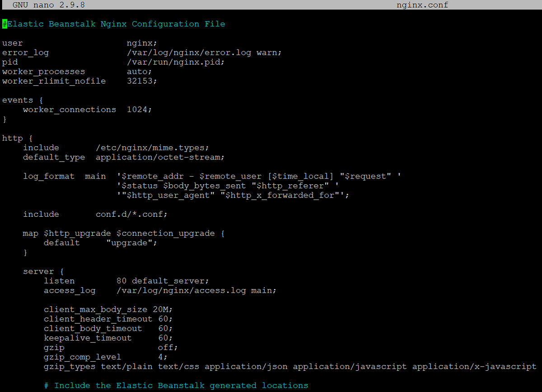This screenshot has width=542, height=392.
Task: Click the '/etc/nginx/mime.types;' path
Action: pos(152,148)
